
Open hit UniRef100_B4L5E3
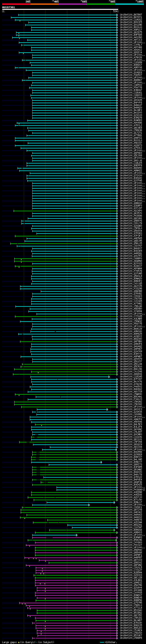click(x=131, y=424)
